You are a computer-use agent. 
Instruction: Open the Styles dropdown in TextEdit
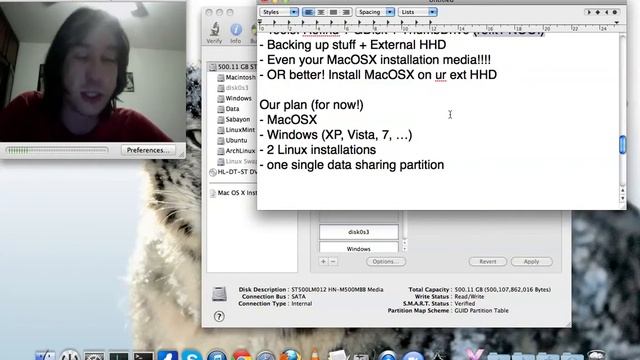(x=279, y=12)
